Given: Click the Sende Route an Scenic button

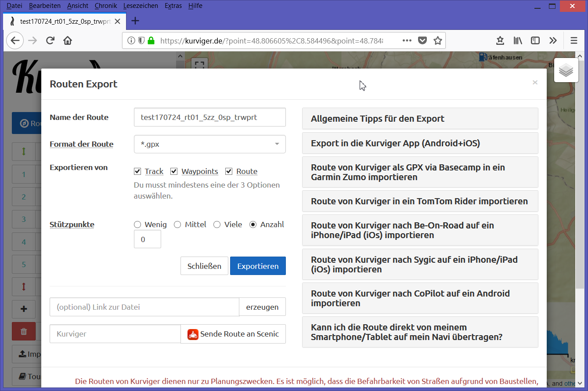Looking at the screenshot, I should [233, 334].
